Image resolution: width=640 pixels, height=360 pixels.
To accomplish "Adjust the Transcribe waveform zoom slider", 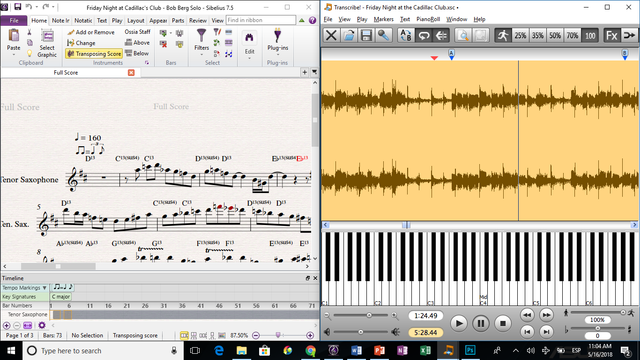I will point(369,315).
